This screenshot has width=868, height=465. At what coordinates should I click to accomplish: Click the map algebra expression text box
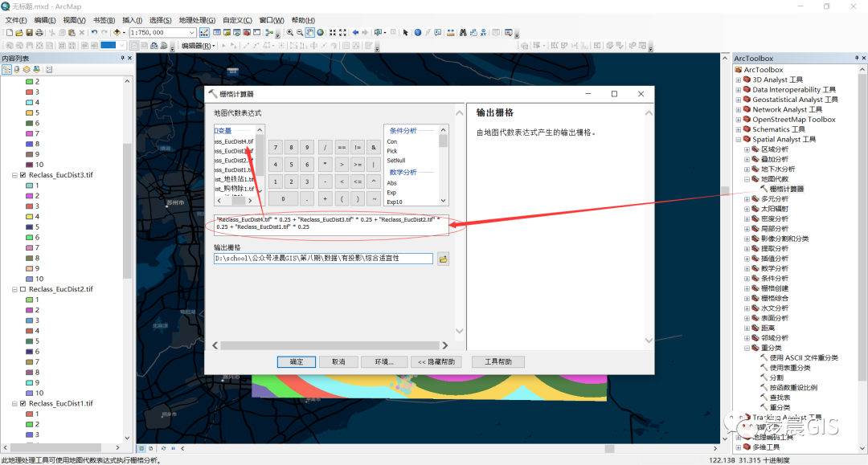[330, 223]
